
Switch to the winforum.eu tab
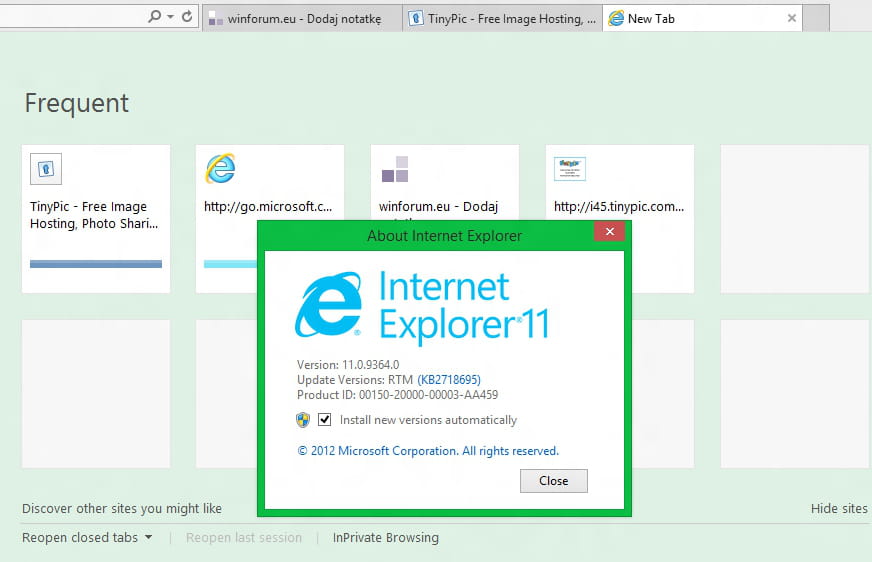(x=302, y=18)
